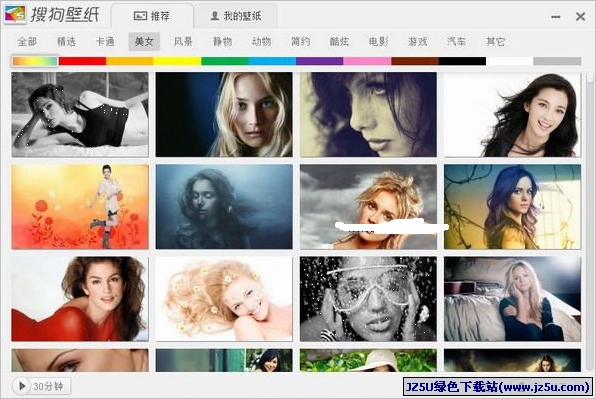Select the 全部 category

pyautogui.click(x=27, y=41)
